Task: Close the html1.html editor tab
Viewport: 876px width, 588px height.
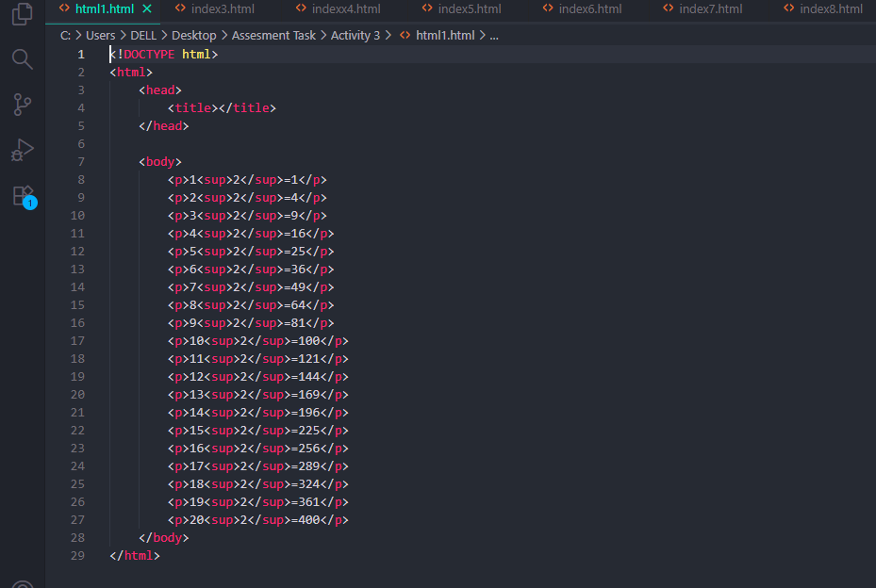Action: 146,9
